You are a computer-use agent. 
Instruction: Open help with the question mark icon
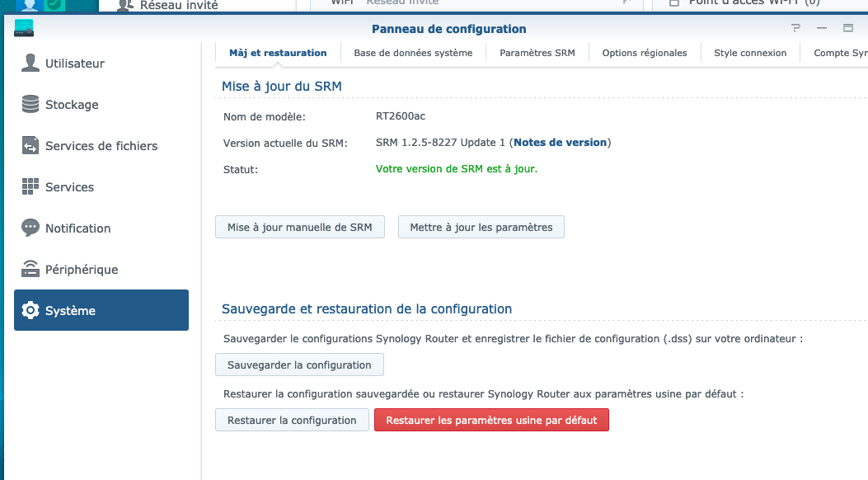795,29
